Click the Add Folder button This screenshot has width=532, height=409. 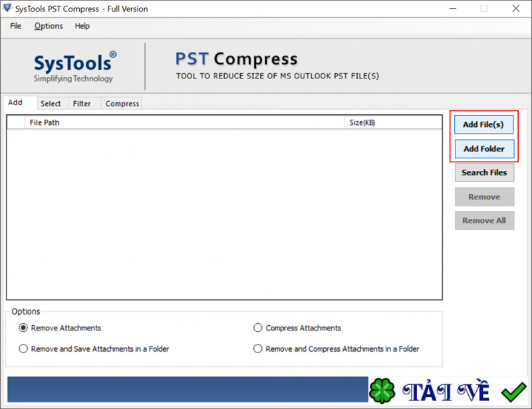point(484,149)
